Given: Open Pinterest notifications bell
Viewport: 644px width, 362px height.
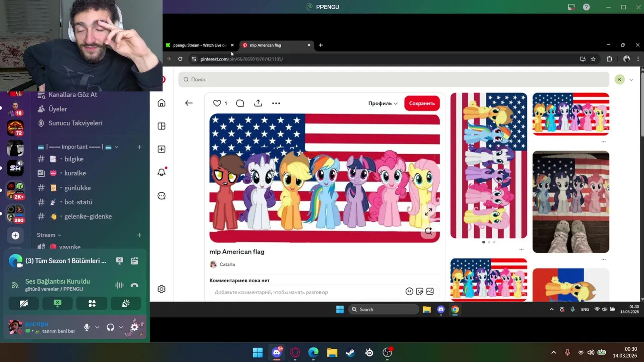Looking at the screenshot, I should 162,172.
